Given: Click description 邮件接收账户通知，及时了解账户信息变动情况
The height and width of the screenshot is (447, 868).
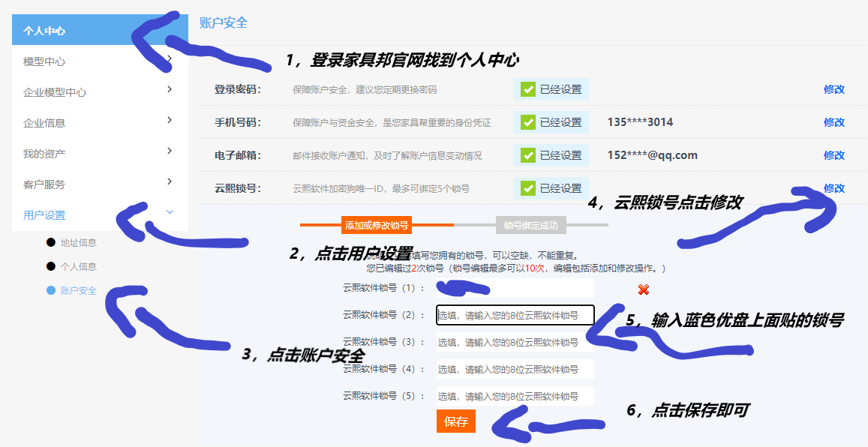Looking at the screenshot, I should tap(387, 156).
